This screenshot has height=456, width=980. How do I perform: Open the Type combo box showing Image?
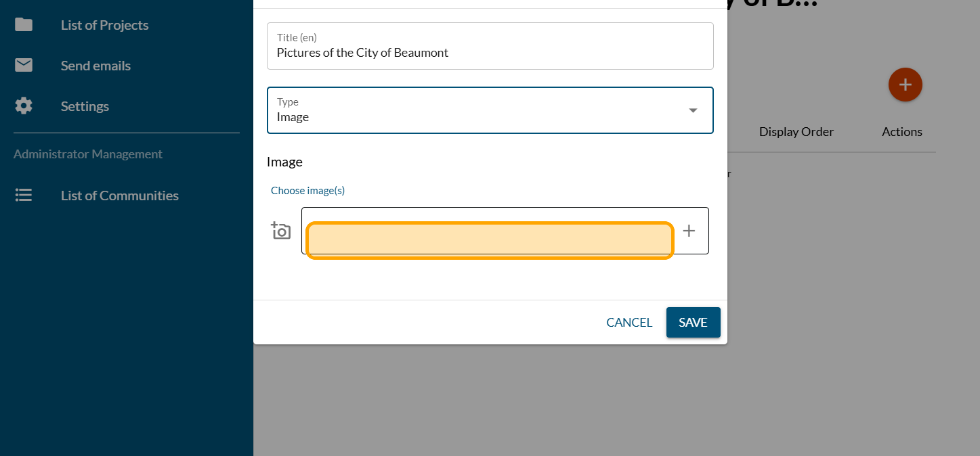click(474, 110)
